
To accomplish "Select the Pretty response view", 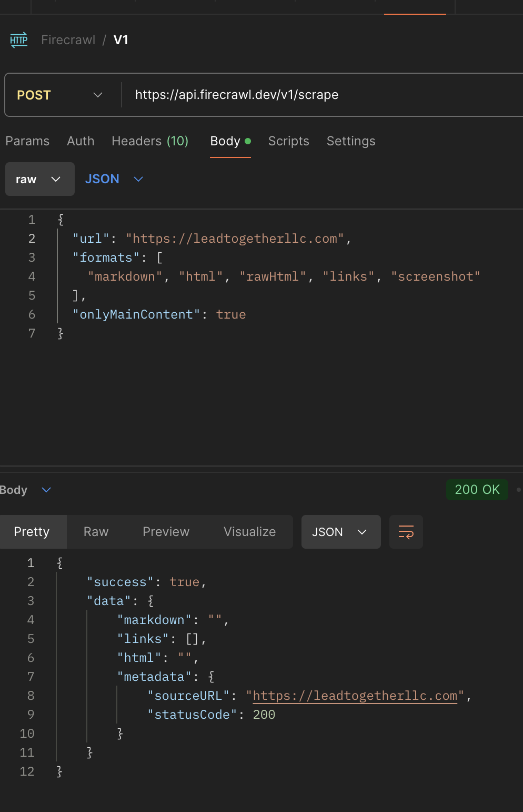I will pyautogui.click(x=32, y=532).
